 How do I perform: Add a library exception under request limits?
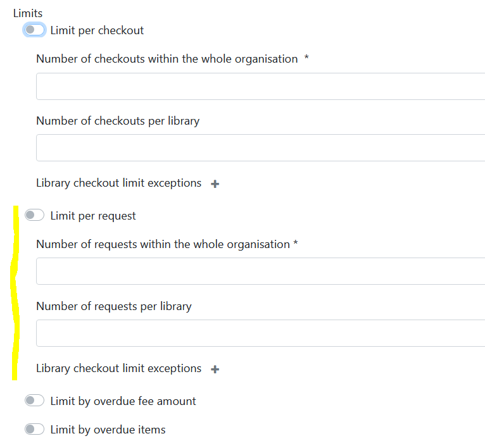215,370
